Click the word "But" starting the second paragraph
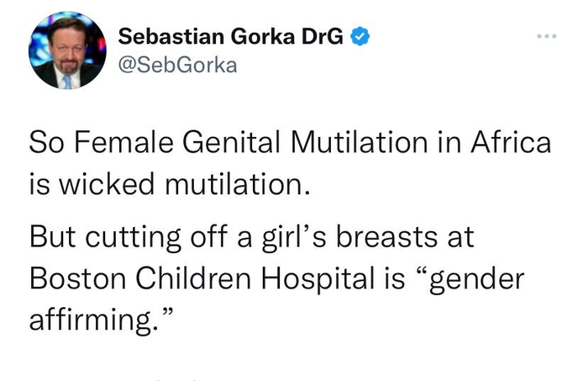 54,237
